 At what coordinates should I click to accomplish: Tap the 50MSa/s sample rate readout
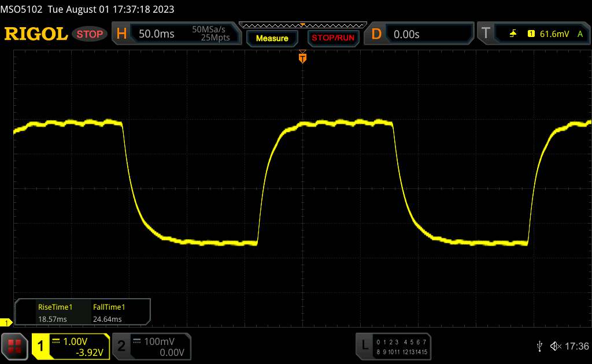tap(208, 29)
